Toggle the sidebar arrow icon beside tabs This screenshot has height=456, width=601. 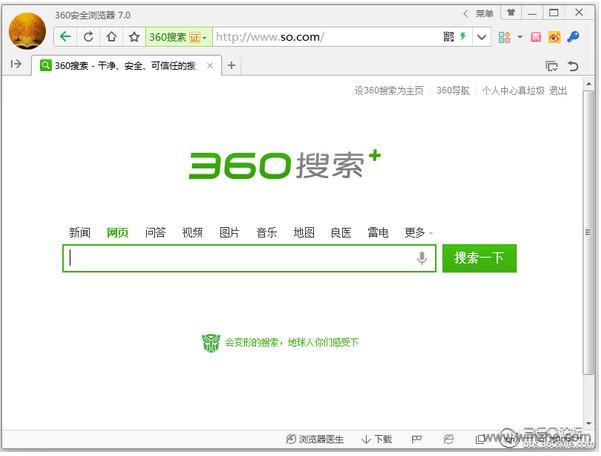pos(16,64)
